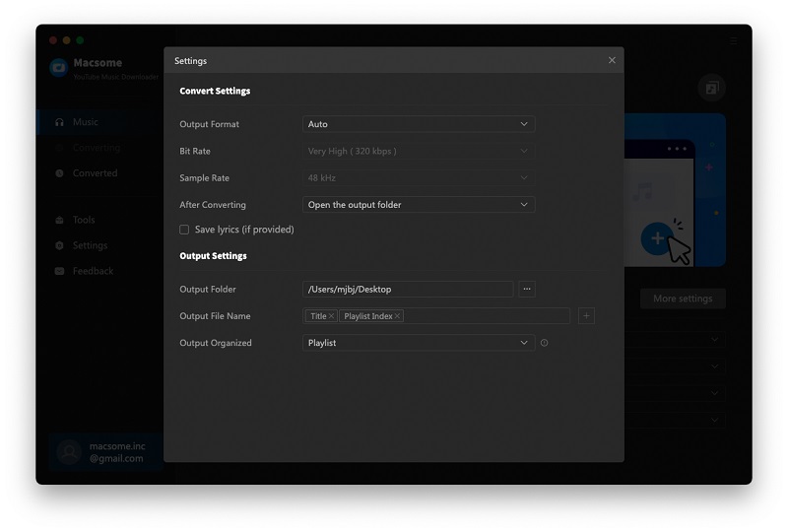Click the toolbox Tools icon
Image resolution: width=788 pixels, height=532 pixels.
tap(59, 220)
